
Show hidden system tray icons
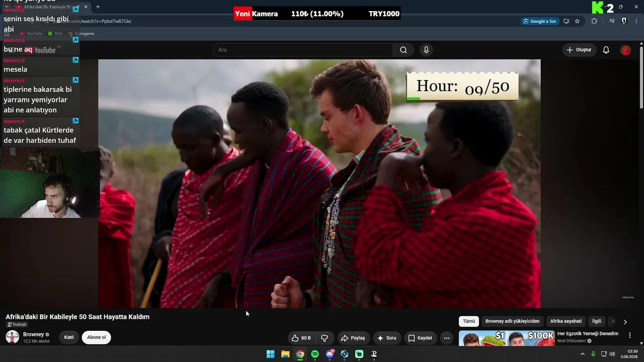click(583, 354)
